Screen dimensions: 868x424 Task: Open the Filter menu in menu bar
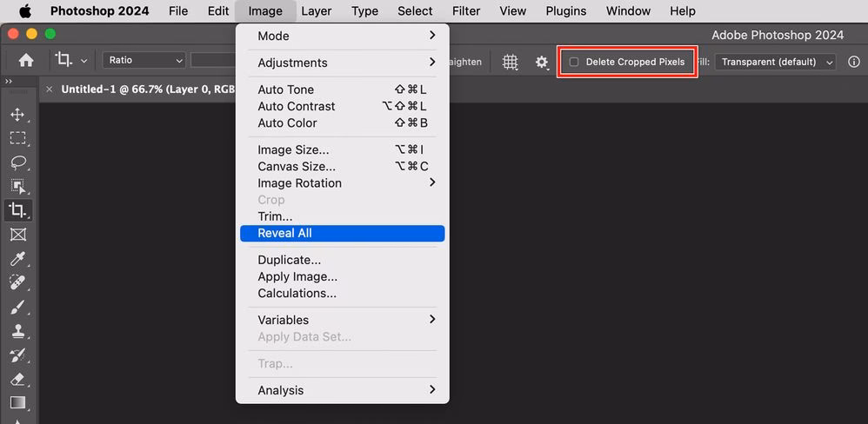click(x=466, y=11)
